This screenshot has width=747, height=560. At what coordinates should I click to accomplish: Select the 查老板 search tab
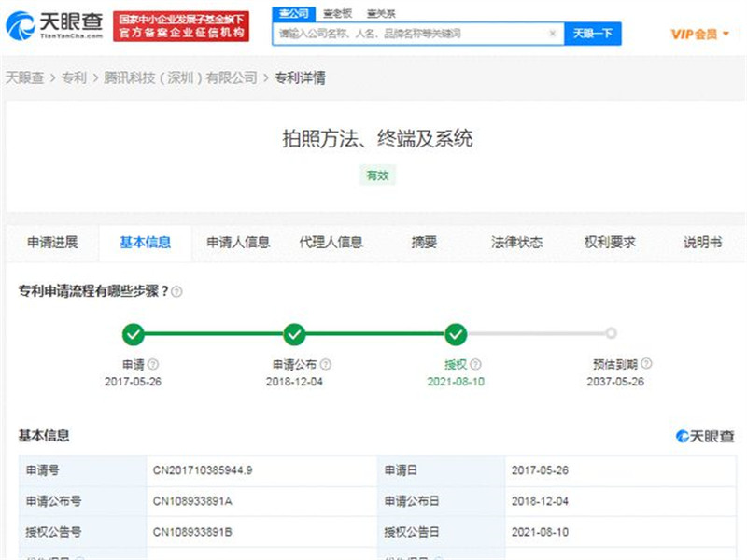click(x=337, y=13)
